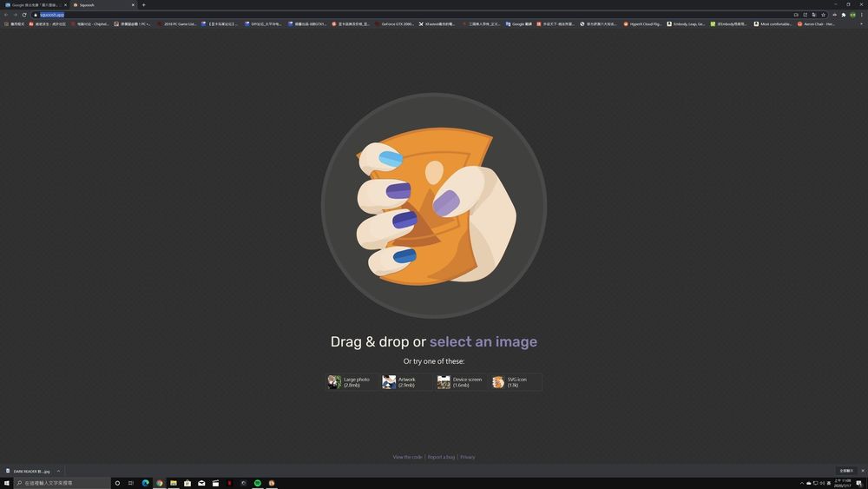Click the Squoosh hand logo drop area

tap(434, 206)
